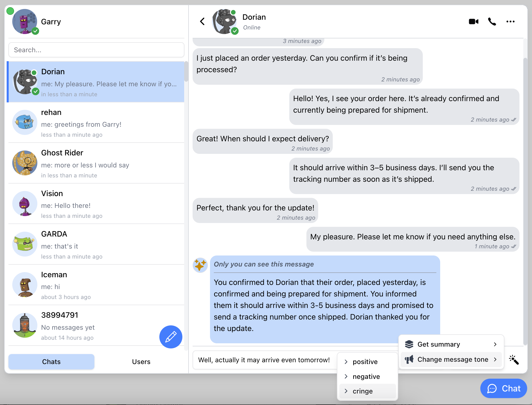
Task: Click the blue pencil compose button
Action: 171,337
